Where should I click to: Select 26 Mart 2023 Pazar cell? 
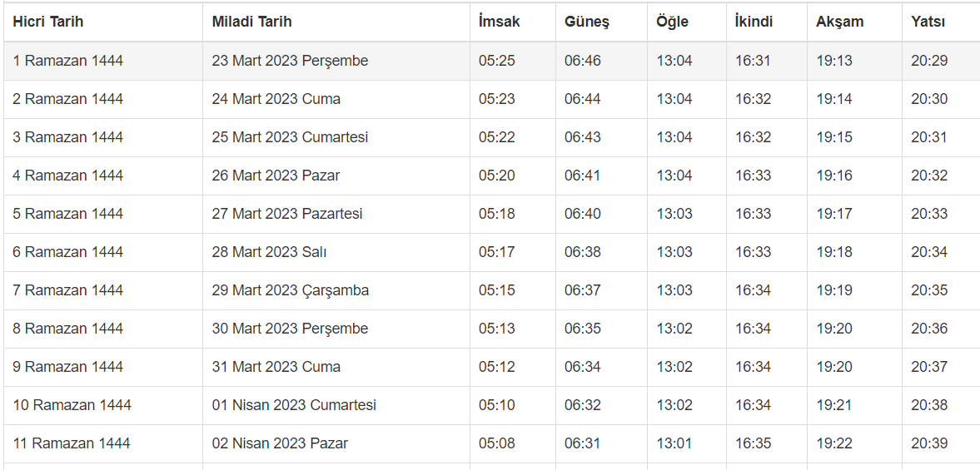click(276, 176)
